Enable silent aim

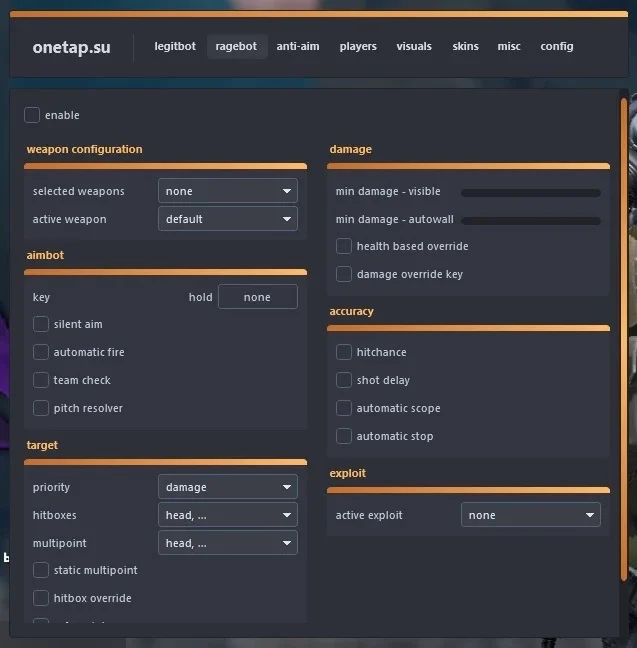pos(41,324)
